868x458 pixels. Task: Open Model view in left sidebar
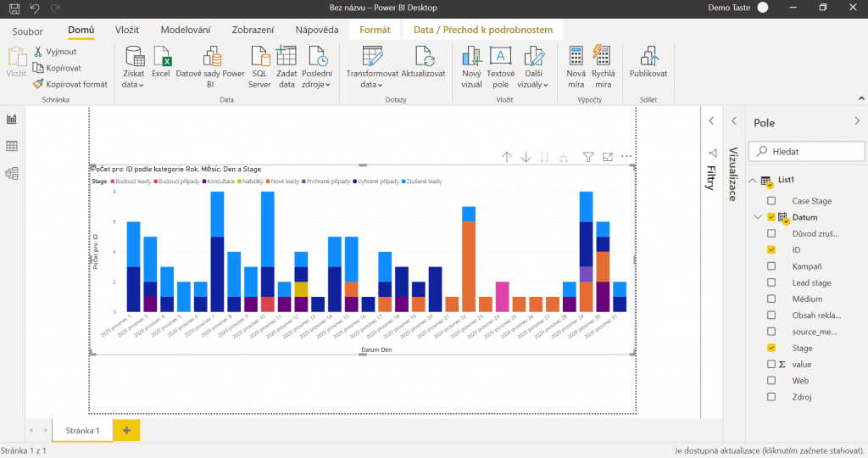pyautogui.click(x=12, y=173)
